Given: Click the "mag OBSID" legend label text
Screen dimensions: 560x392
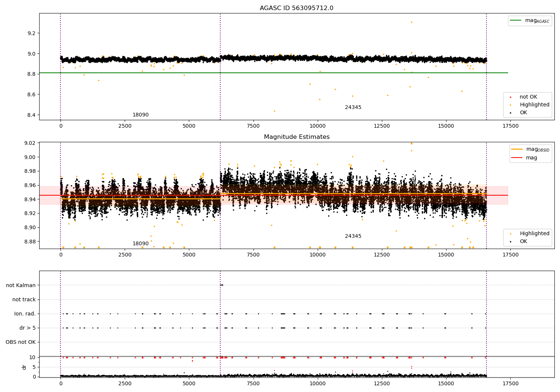Looking at the screenshot, I should click(x=538, y=149).
